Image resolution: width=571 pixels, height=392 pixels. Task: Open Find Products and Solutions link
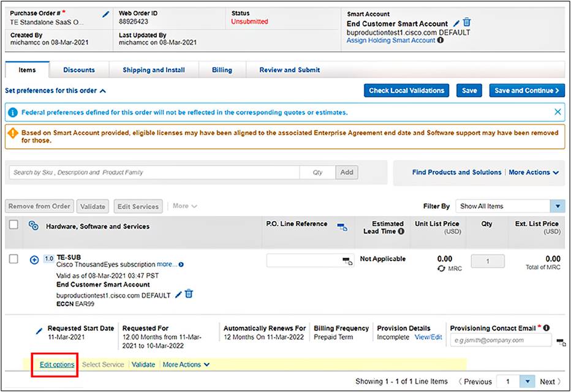(456, 172)
